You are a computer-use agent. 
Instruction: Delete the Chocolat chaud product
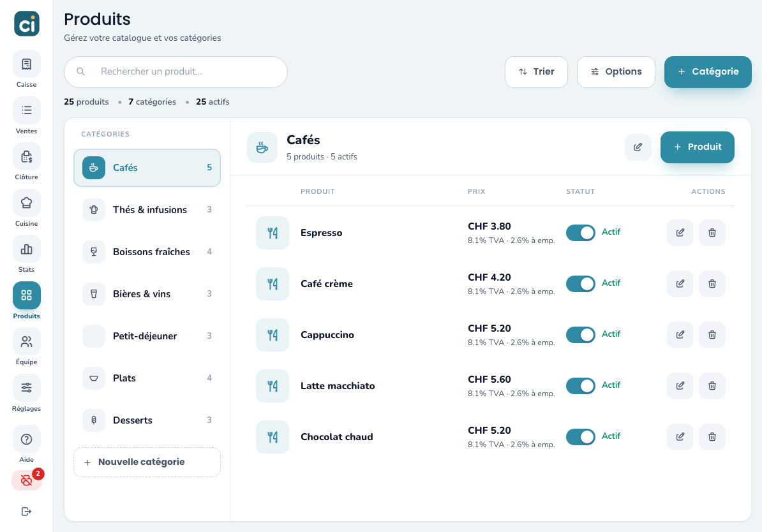click(712, 437)
